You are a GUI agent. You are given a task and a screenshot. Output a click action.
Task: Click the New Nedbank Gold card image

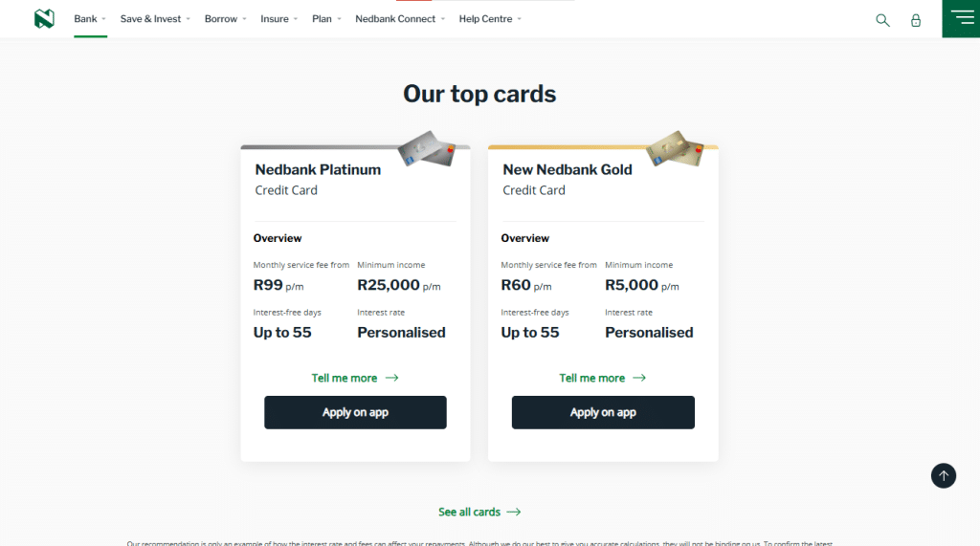click(674, 148)
